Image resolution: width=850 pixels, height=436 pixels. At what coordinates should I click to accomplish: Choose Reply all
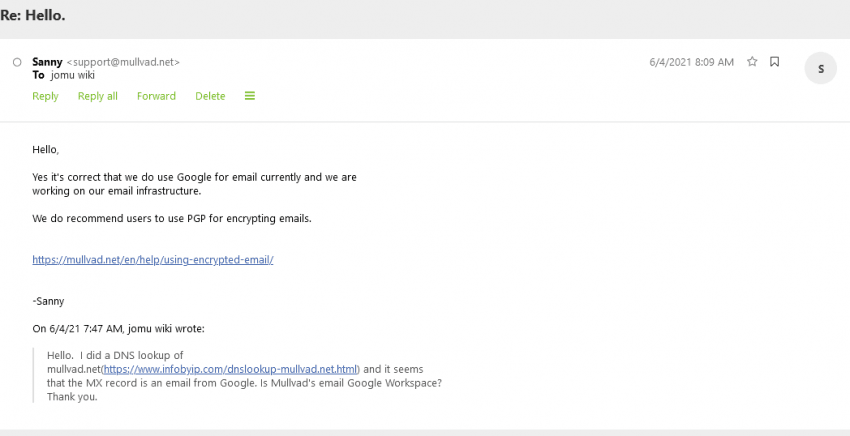pos(98,96)
